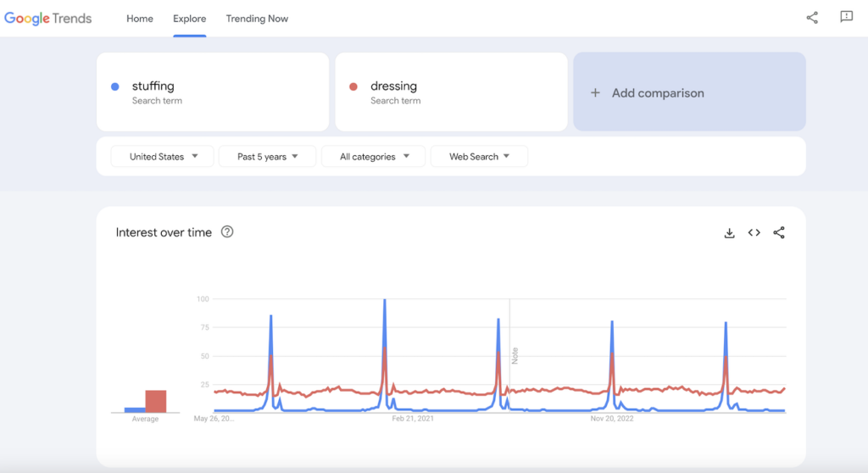Open the Web Search type dropdown

479,157
